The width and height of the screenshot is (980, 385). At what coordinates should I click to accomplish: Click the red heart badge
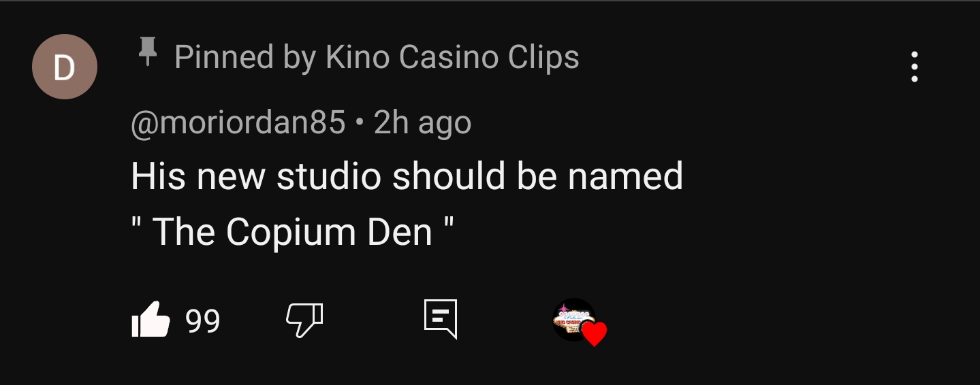pos(595,334)
